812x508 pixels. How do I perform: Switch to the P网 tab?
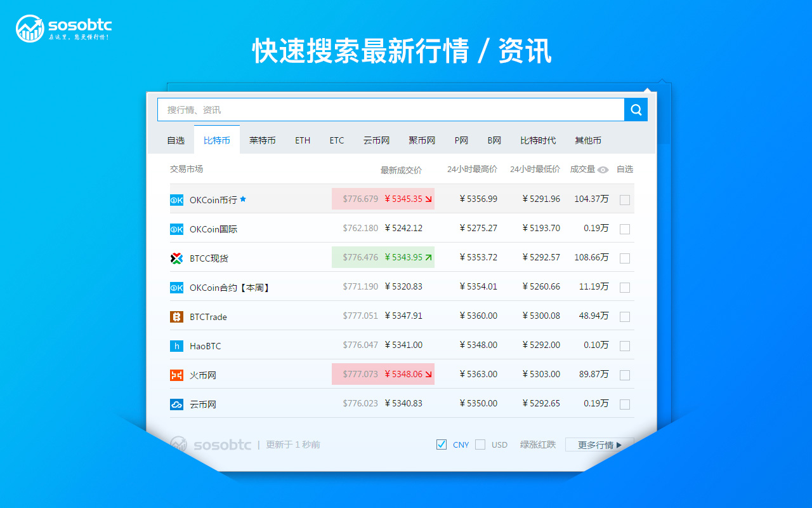tap(461, 140)
